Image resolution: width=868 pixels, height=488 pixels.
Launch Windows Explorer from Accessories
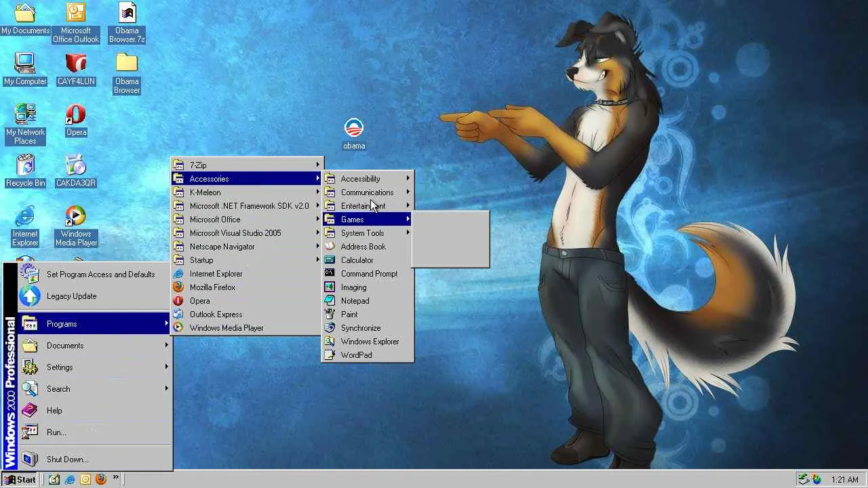pyautogui.click(x=368, y=342)
